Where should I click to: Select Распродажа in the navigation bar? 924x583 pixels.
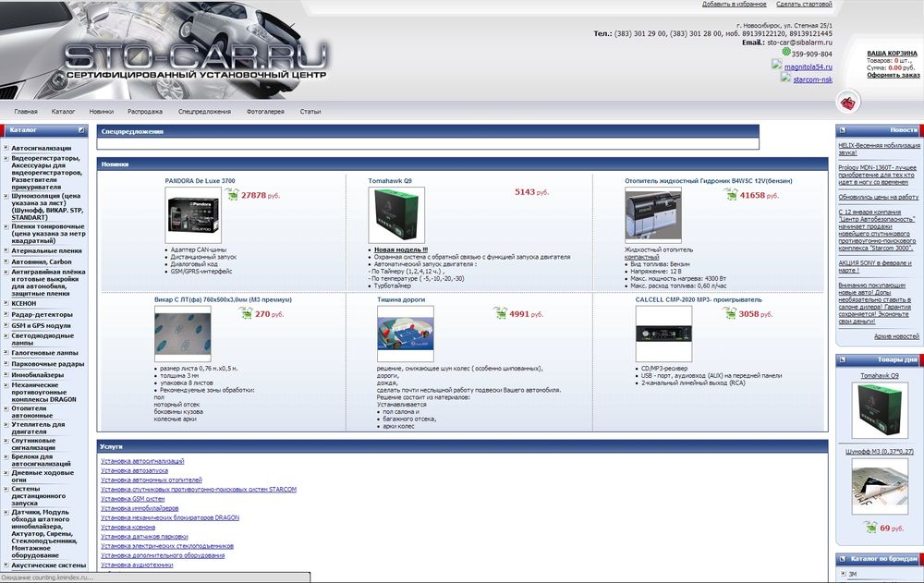145,112
